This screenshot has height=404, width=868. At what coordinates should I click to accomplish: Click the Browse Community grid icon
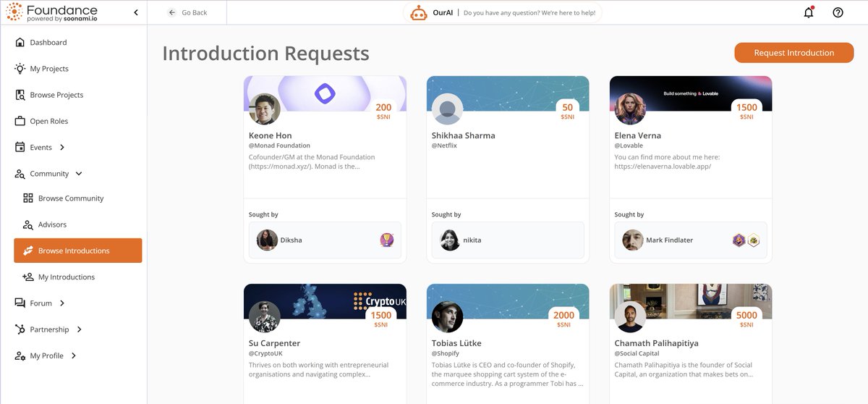coord(28,198)
